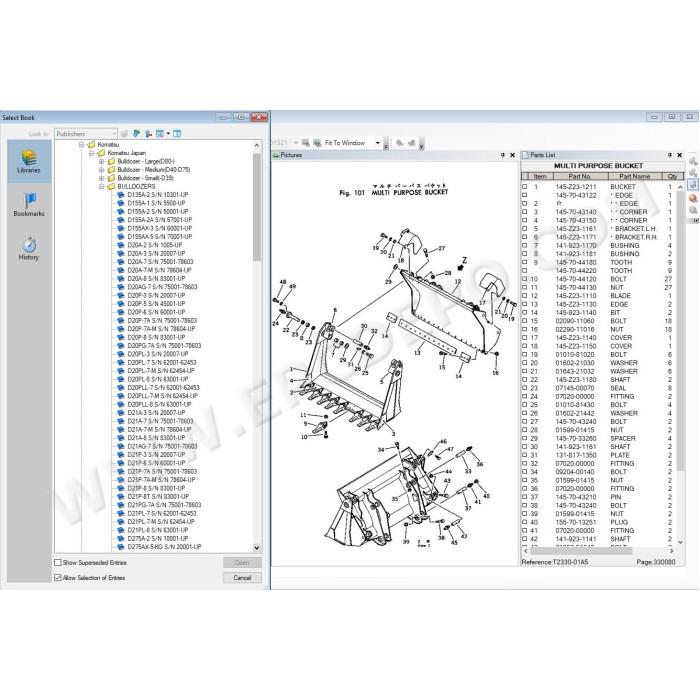Collapse the Komatsu Japan folder
Screen dimensions: 700x700
click(x=92, y=153)
